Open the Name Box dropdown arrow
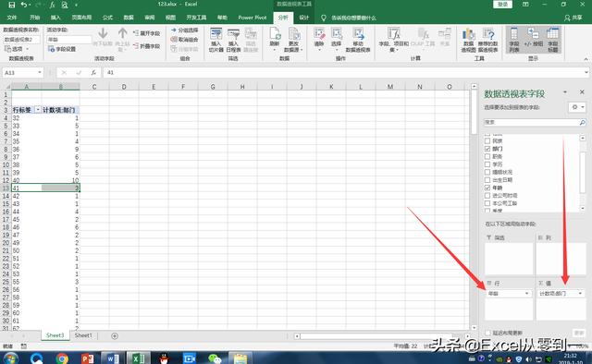Image resolution: width=592 pixels, height=364 pixels. click(40, 72)
